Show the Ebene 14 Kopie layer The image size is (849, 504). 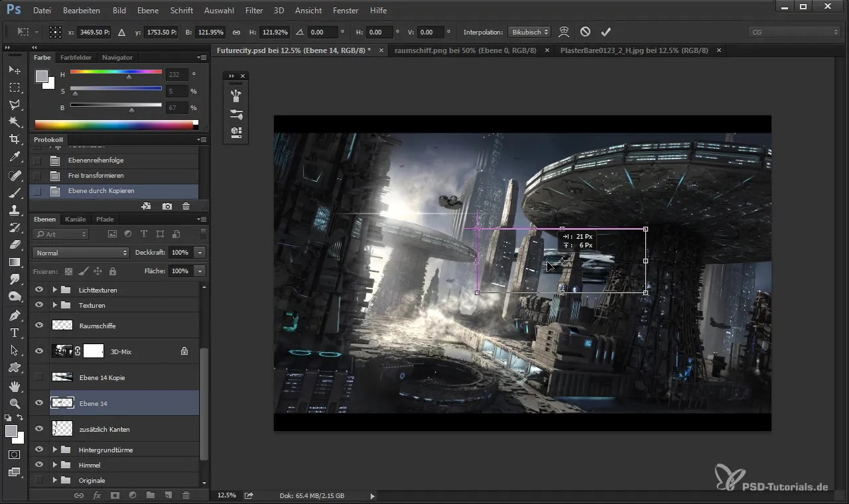[39, 377]
